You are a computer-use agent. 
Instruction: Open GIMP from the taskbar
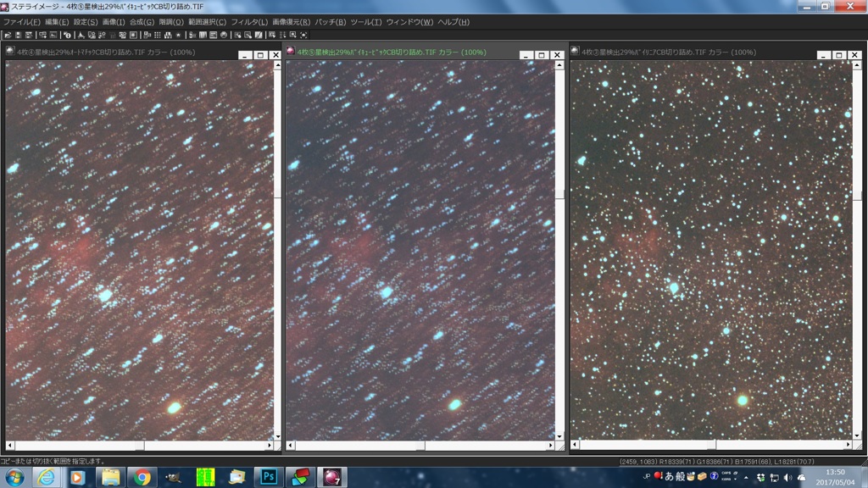pyautogui.click(x=173, y=477)
